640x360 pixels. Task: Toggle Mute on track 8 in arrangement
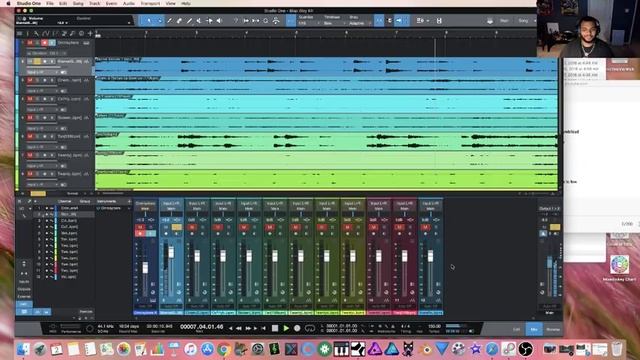[x=30, y=174]
